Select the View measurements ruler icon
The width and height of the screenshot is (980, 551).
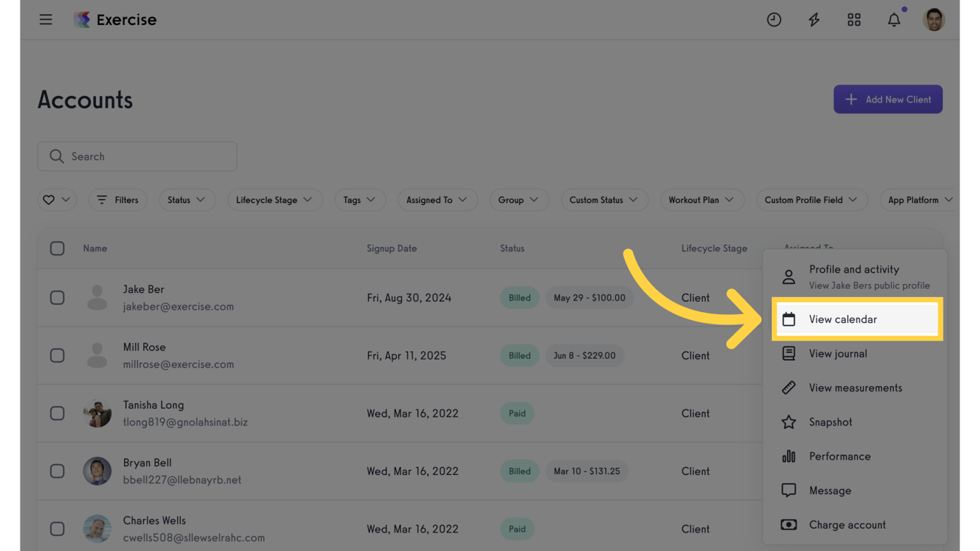[788, 387]
